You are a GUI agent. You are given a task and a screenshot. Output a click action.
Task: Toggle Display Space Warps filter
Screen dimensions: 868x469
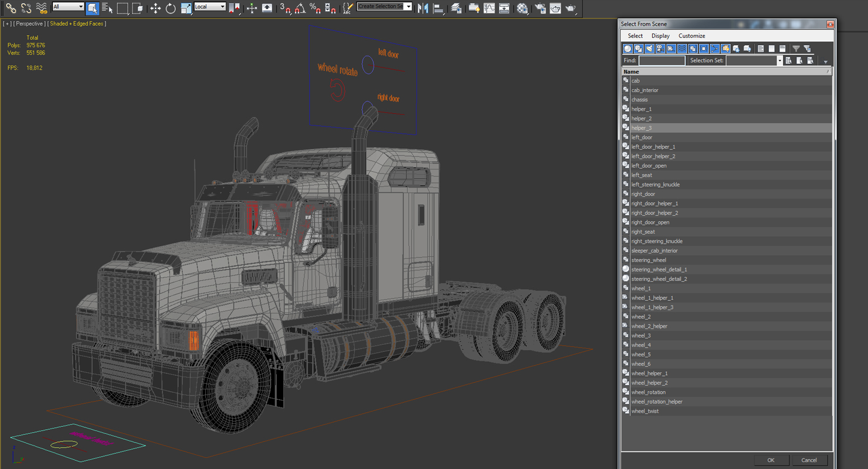click(x=682, y=49)
